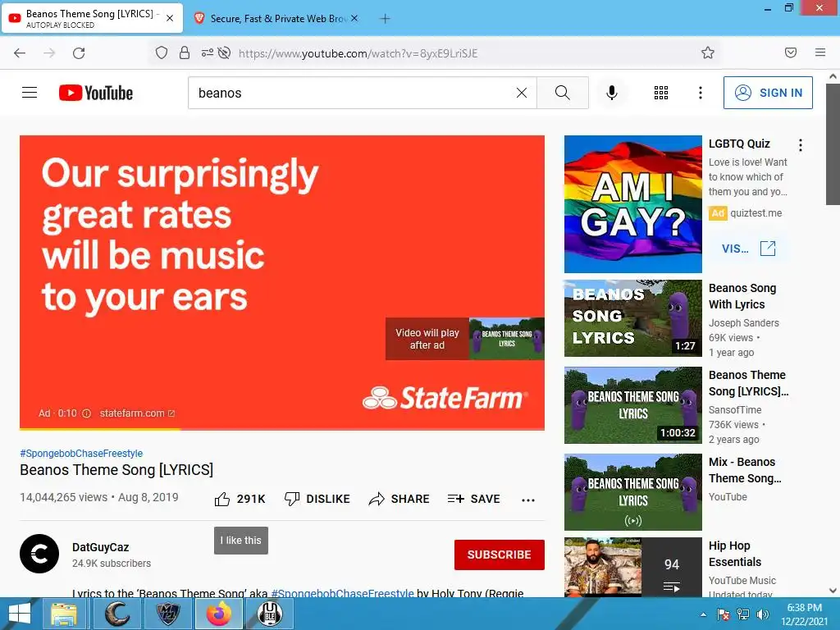Viewport: 840px width, 630px height.
Task: Click the State Farm ad video
Action: (x=282, y=282)
